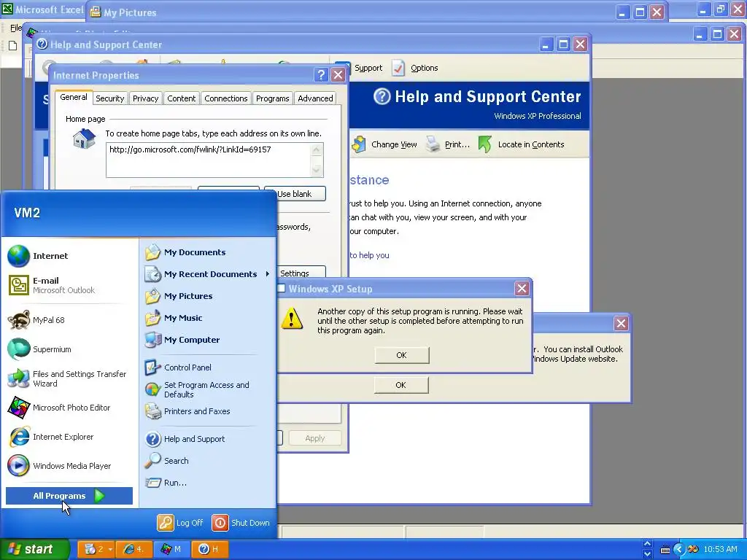This screenshot has height=560, width=747.
Task: Switch to the Connections tab
Action: point(226,98)
